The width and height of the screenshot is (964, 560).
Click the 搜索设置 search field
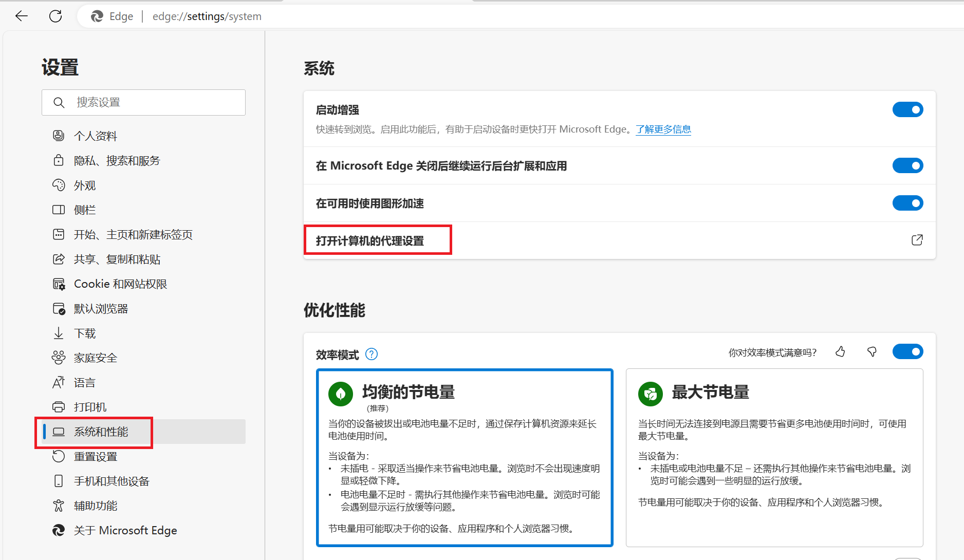(x=144, y=103)
